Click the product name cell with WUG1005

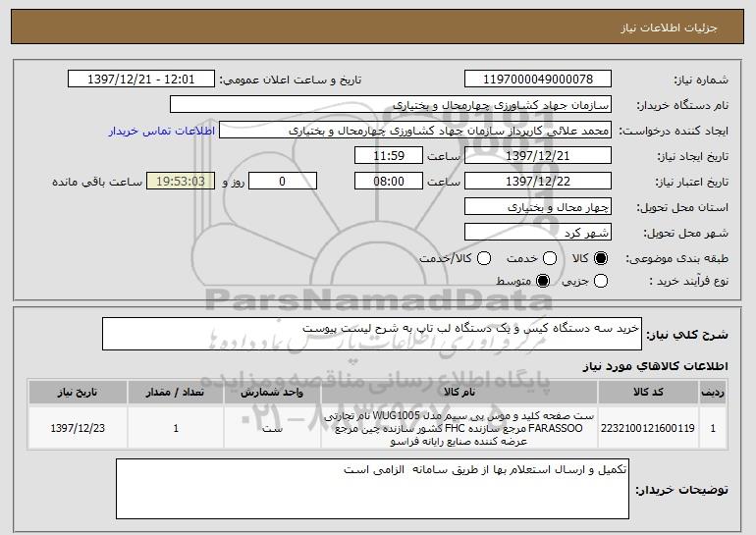(459, 428)
